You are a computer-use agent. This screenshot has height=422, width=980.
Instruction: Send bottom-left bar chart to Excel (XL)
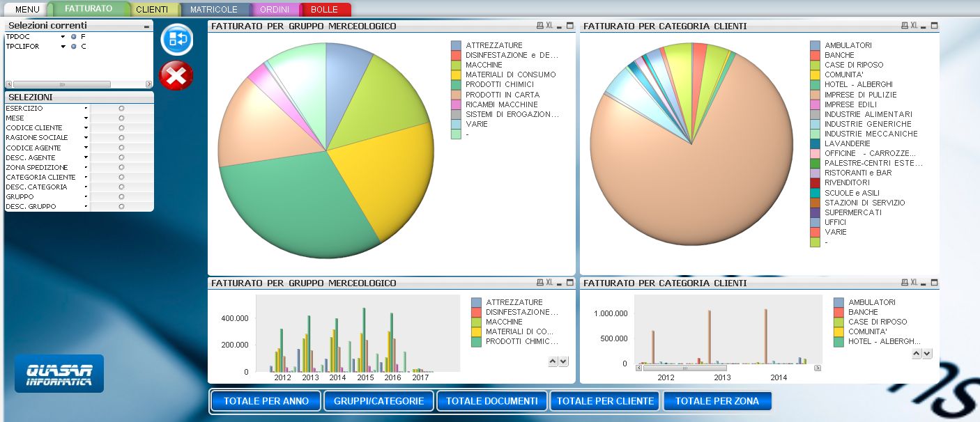[550, 282]
